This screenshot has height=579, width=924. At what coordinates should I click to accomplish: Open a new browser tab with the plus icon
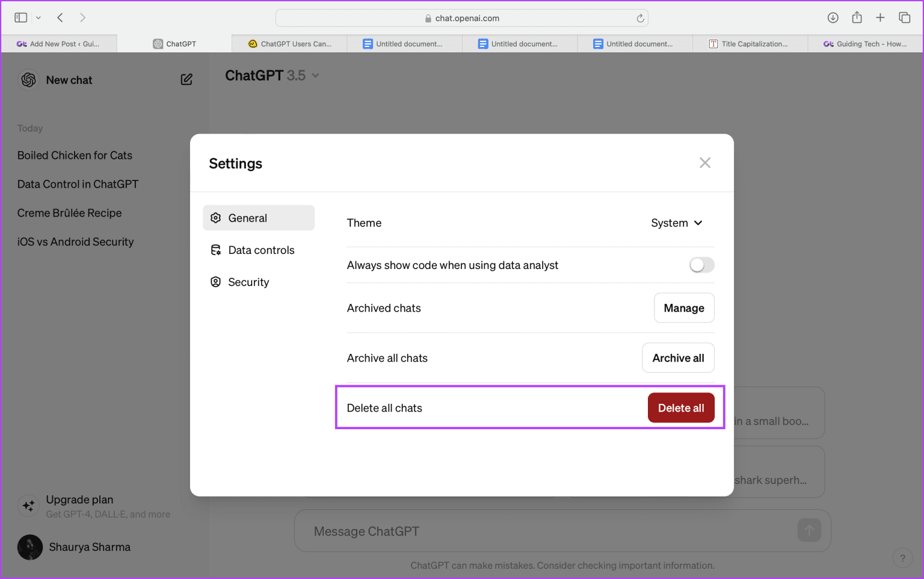[x=880, y=17]
